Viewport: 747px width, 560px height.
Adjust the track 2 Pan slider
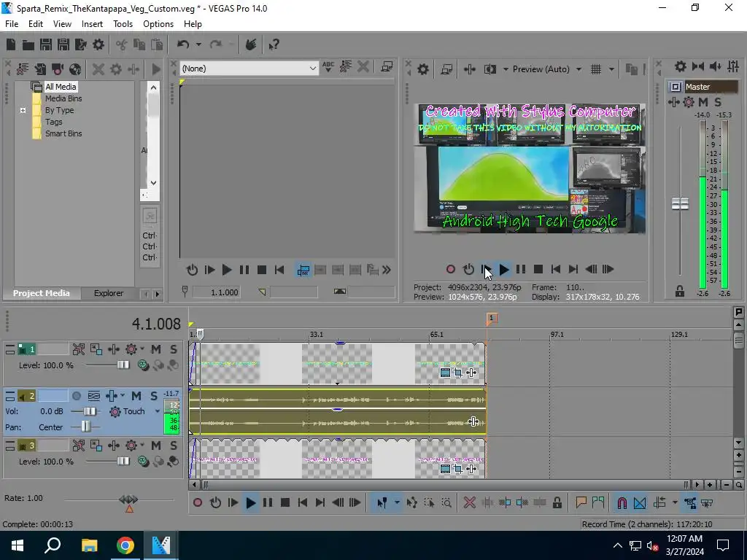coord(86,427)
